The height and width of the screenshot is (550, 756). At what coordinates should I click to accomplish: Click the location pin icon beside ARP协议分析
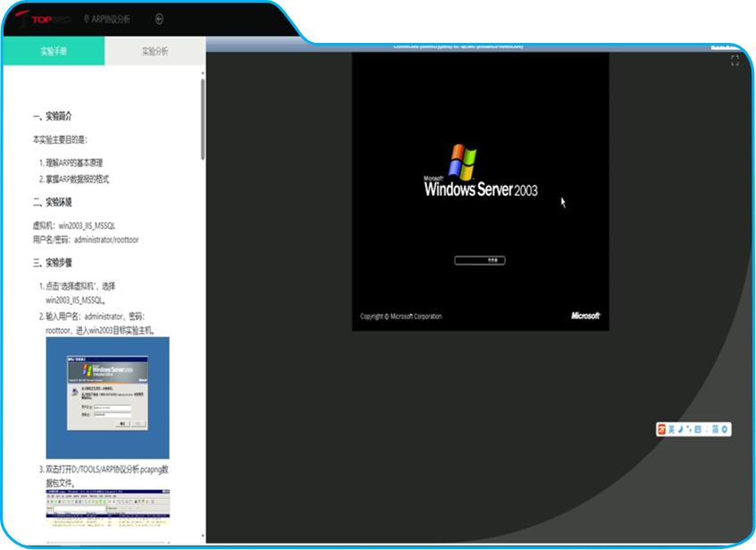click(87, 18)
